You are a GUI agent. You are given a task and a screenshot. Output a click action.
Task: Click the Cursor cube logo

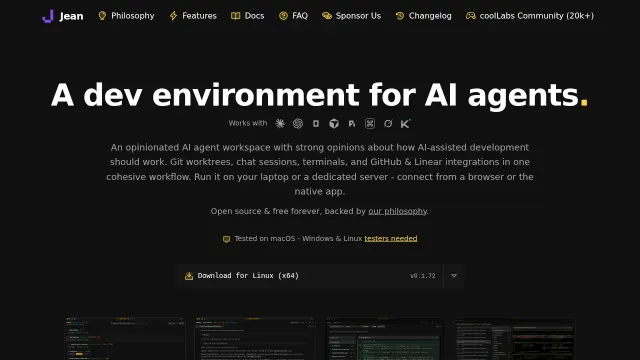click(334, 123)
